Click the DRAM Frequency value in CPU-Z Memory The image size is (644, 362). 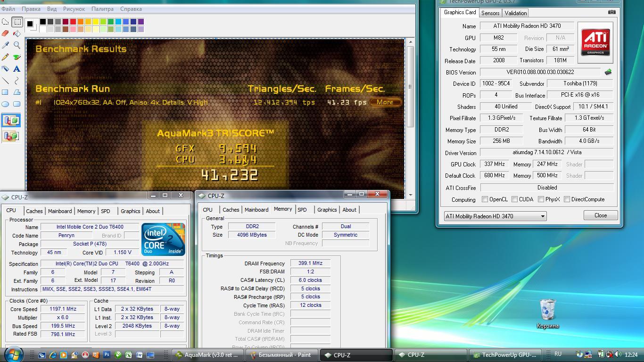click(310, 263)
